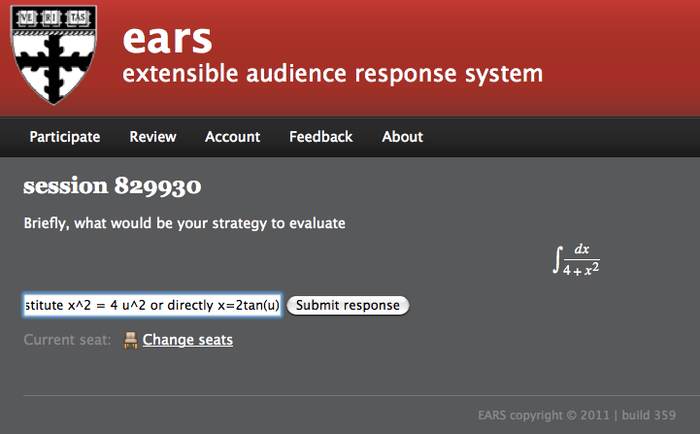Image resolution: width=700 pixels, height=434 pixels.
Task: Click the chair icon beside Change seats
Action: click(130, 340)
